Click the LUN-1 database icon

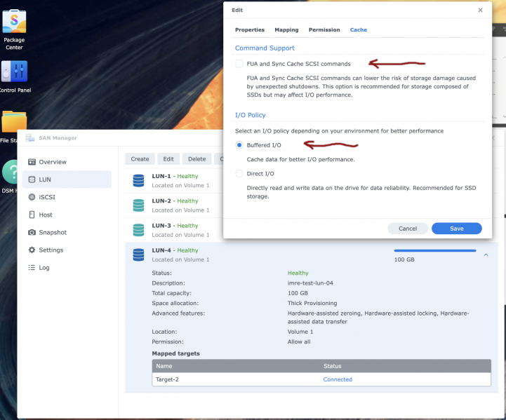point(138,180)
